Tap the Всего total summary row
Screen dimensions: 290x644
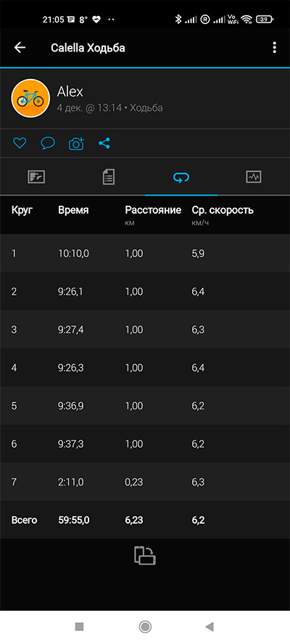[145, 520]
